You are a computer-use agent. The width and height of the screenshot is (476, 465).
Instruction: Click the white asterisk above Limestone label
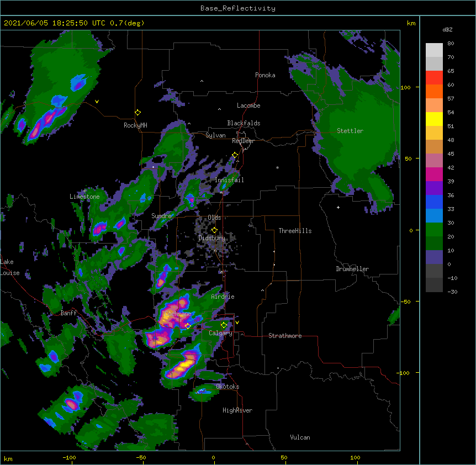coord(85,191)
